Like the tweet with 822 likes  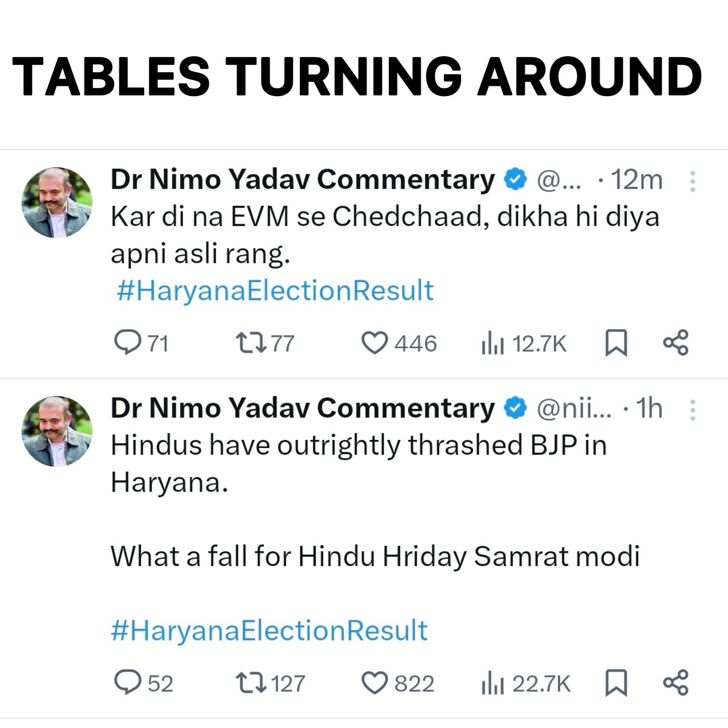pos(375,682)
